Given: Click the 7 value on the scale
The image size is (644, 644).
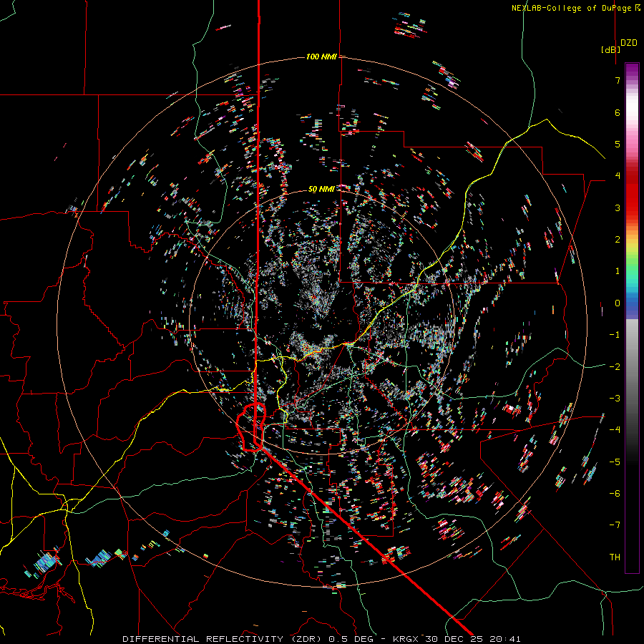Looking at the screenshot, I should 618,80.
